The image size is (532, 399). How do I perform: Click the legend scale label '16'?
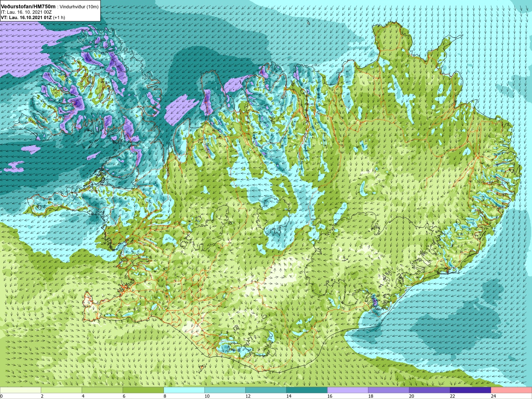[330, 396]
